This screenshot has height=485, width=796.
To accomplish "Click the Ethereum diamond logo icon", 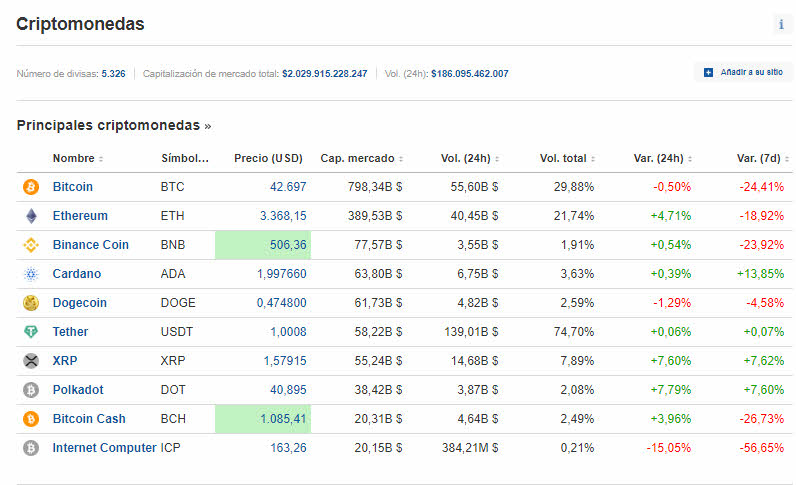I will [30, 216].
